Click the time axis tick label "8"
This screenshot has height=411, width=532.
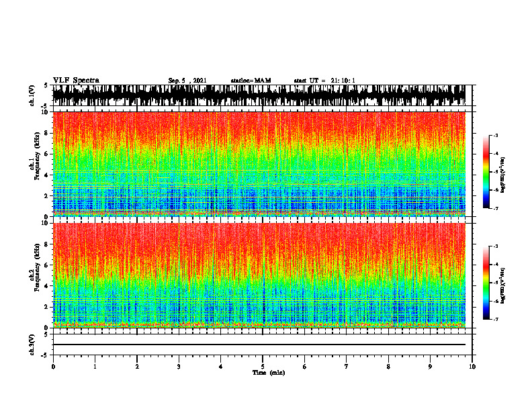coord(388,367)
